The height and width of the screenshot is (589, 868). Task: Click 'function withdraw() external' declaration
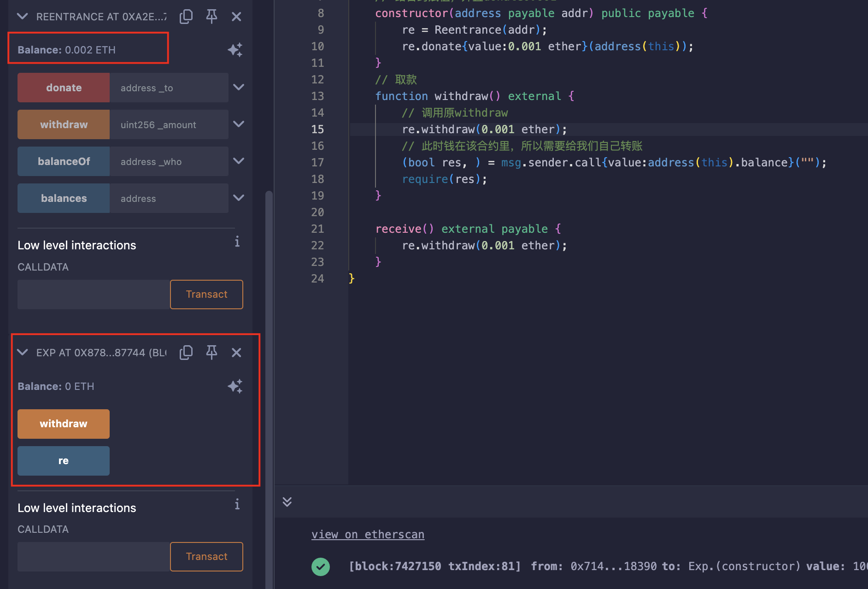(x=475, y=96)
